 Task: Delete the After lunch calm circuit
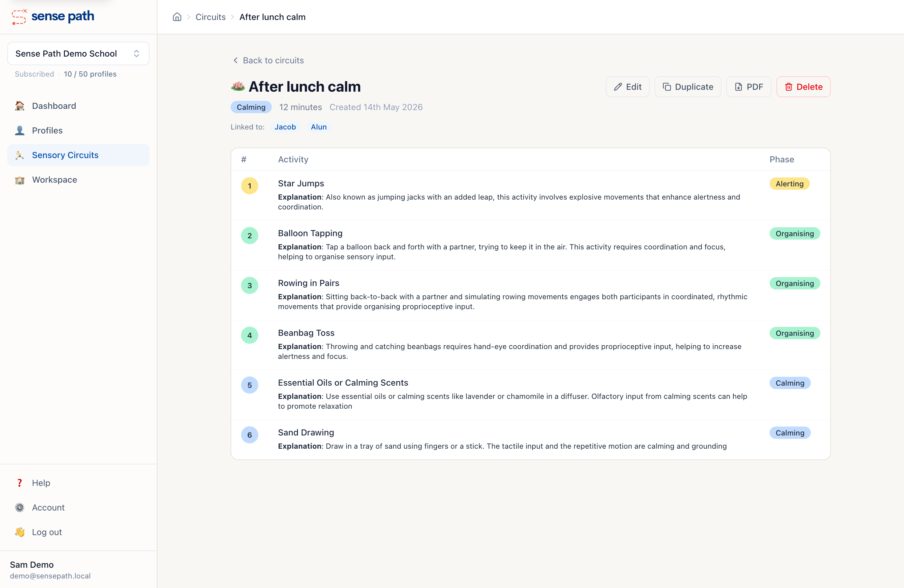click(803, 87)
